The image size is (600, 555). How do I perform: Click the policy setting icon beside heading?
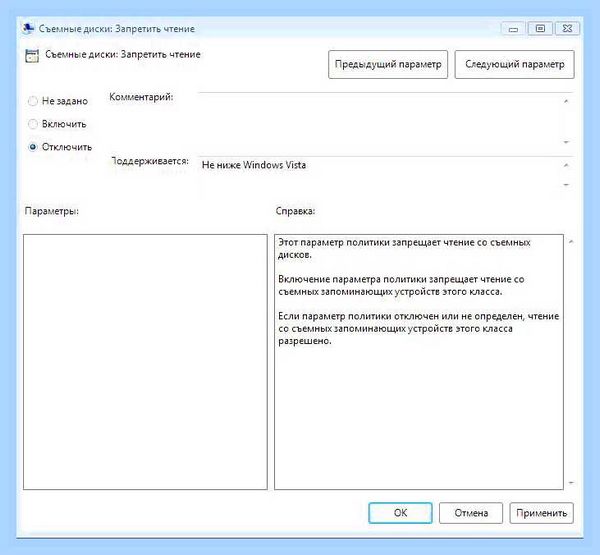[32, 56]
